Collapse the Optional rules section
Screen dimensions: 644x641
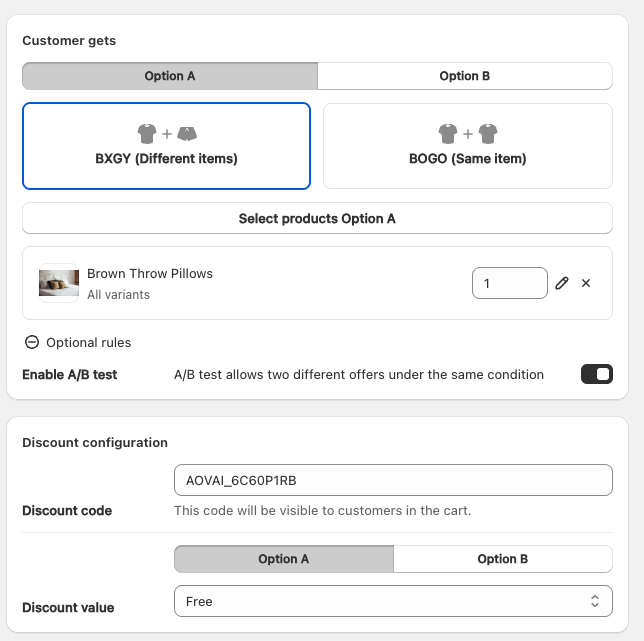coord(88,342)
